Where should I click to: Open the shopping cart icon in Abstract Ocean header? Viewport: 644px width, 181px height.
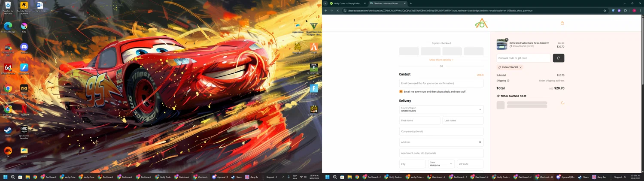pyautogui.click(x=562, y=23)
